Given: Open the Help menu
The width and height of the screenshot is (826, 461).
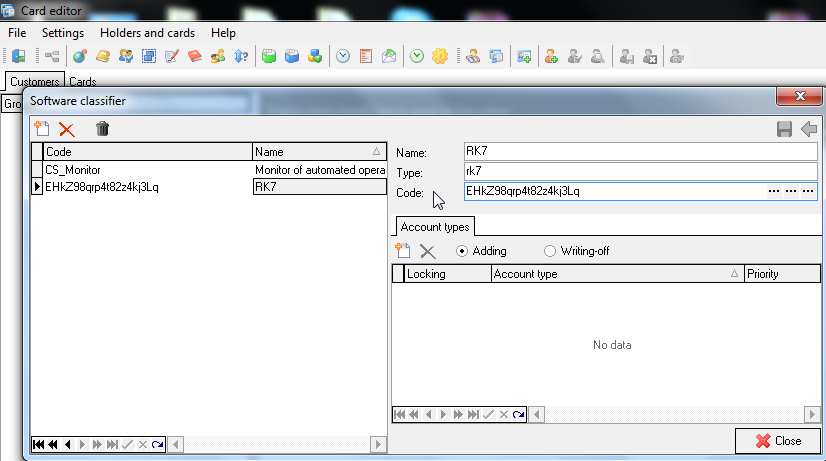Looking at the screenshot, I should click(223, 33).
